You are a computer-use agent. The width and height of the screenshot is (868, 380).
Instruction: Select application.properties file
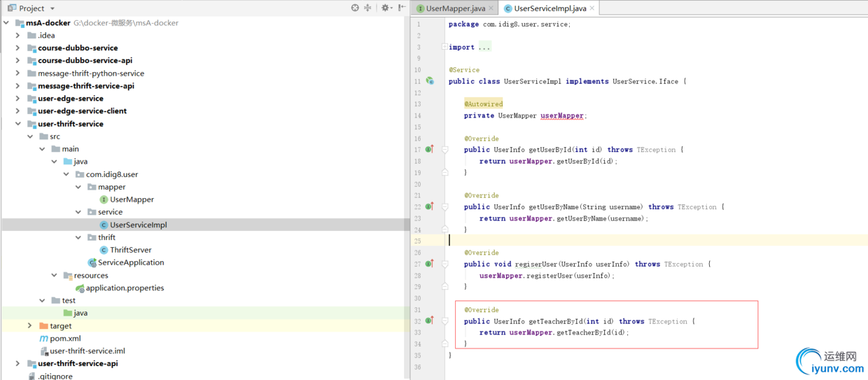pyautogui.click(x=125, y=288)
